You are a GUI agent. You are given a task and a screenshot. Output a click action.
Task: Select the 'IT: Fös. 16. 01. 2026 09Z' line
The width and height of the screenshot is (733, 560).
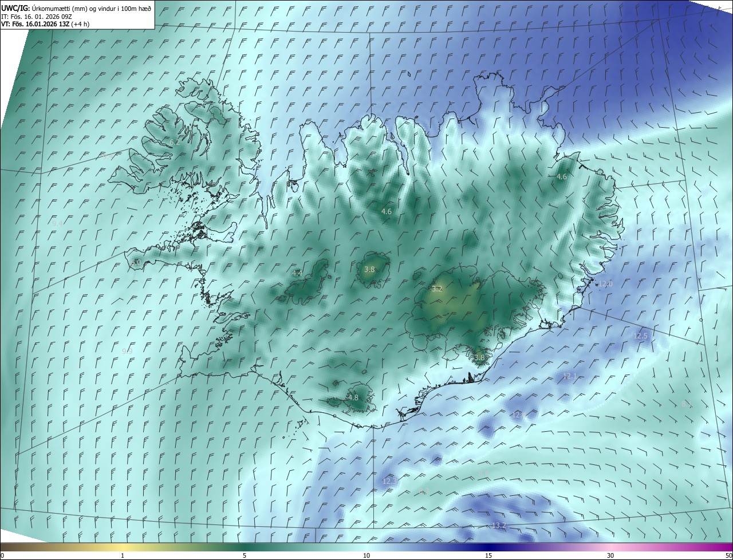(x=36, y=17)
